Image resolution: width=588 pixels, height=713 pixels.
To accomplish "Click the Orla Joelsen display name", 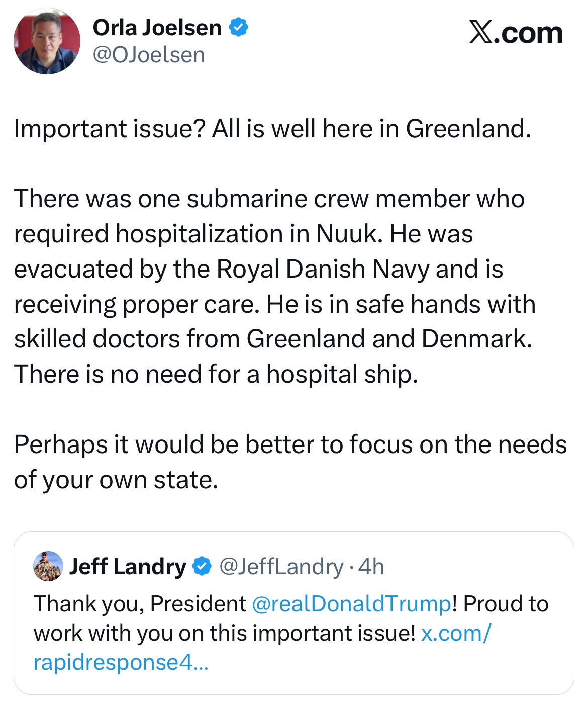I will coord(157,28).
